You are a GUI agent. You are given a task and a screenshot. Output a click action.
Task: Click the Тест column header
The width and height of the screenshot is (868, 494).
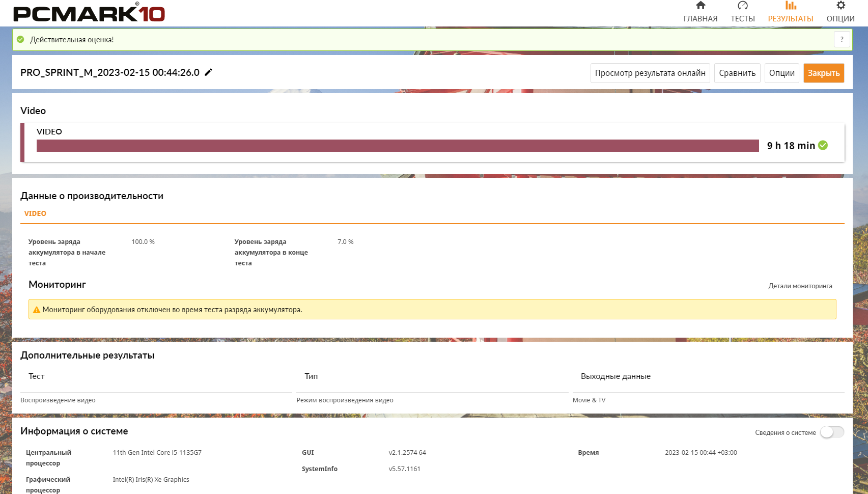(37, 376)
